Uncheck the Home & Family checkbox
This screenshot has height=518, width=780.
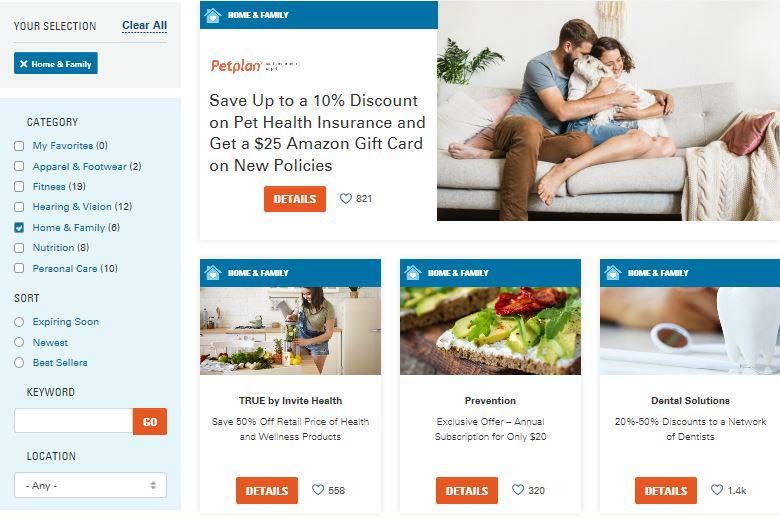pyautogui.click(x=19, y=227)
